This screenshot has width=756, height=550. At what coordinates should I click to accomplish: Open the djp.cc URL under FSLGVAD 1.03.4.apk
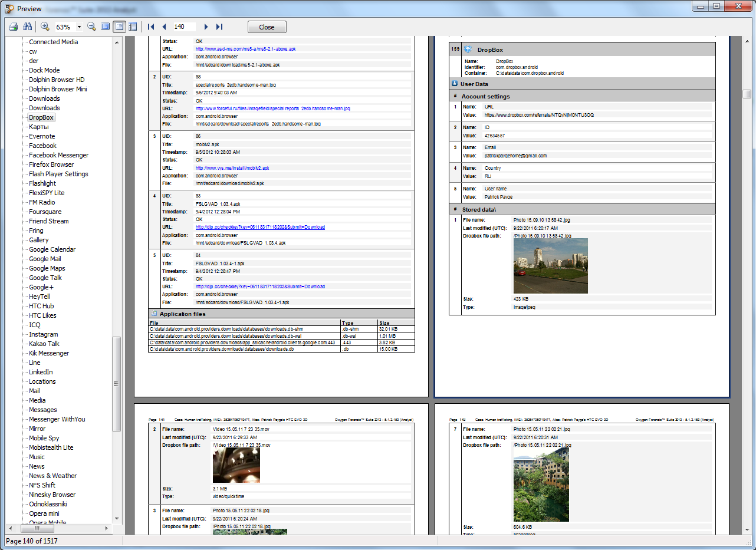(260, 228)
